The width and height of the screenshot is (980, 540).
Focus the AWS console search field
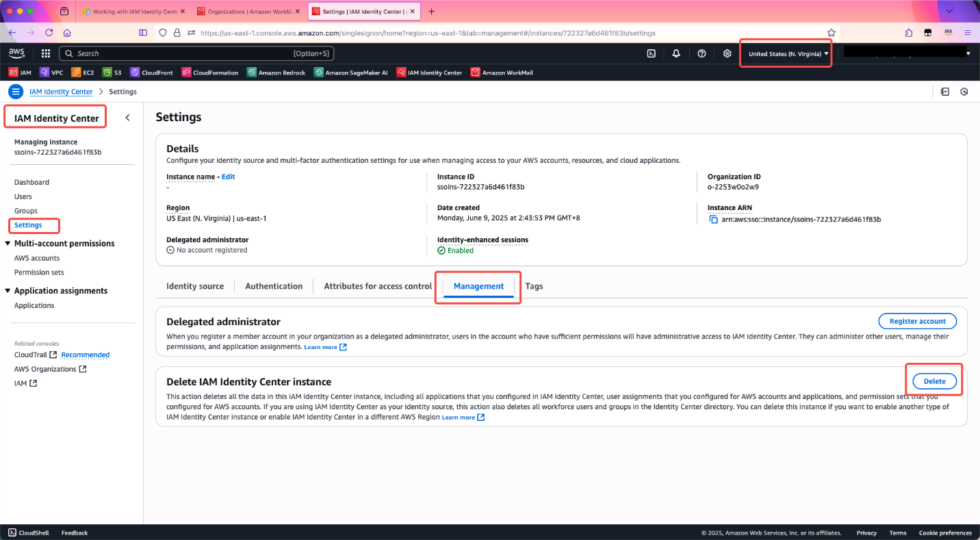pyautogui.click(x=196, y=53)
